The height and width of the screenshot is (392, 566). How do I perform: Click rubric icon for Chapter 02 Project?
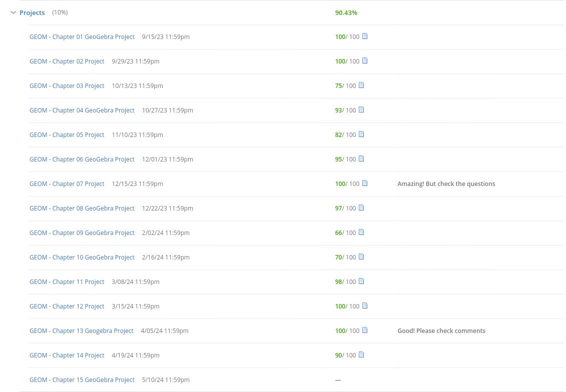365,61
